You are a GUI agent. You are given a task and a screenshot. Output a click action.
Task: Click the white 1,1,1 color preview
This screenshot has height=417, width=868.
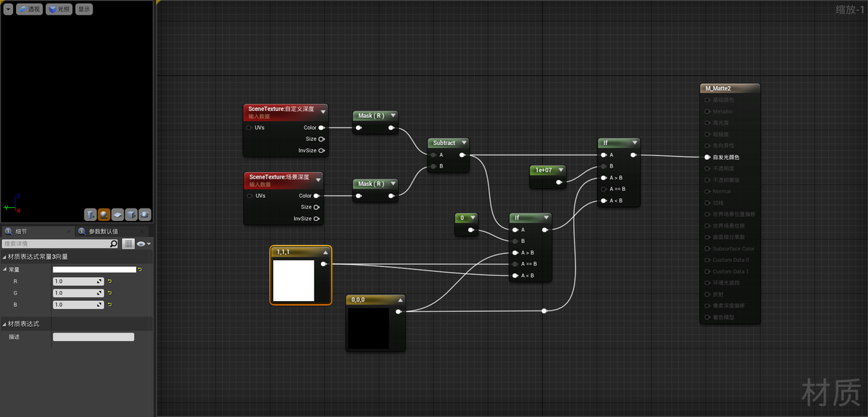click(293, 281)
